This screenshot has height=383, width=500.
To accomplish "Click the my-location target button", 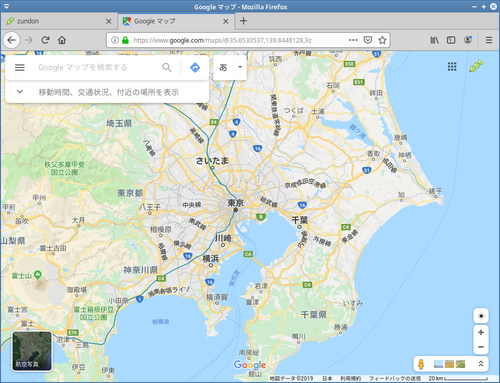I will tap(481, 316).
